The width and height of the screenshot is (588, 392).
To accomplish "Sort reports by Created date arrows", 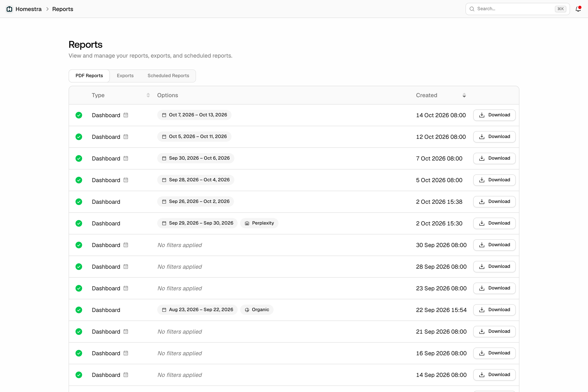I will (464, 95).
